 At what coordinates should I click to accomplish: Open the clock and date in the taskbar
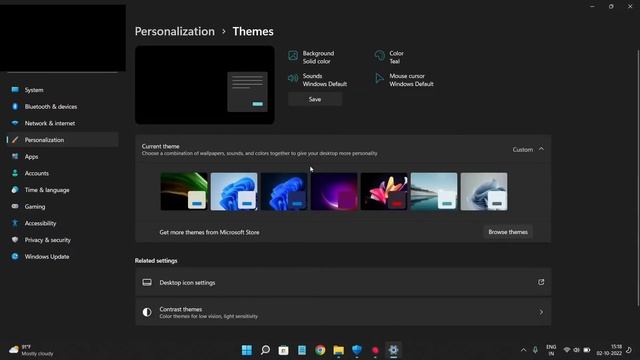coord(609,350)
